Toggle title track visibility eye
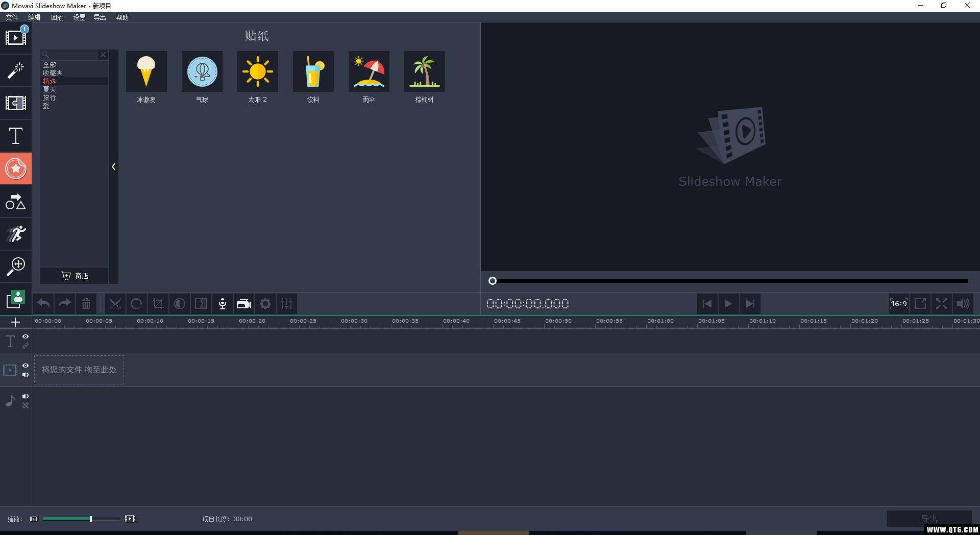 click(25, 337)
